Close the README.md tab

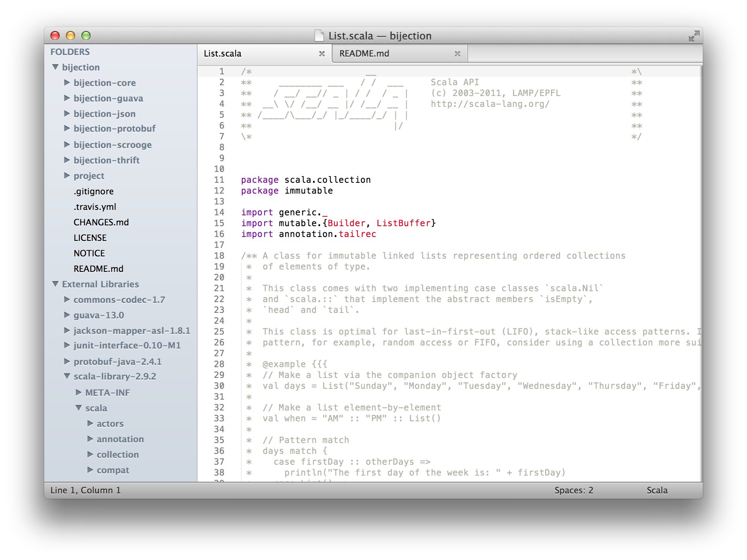tap(457, 54)
